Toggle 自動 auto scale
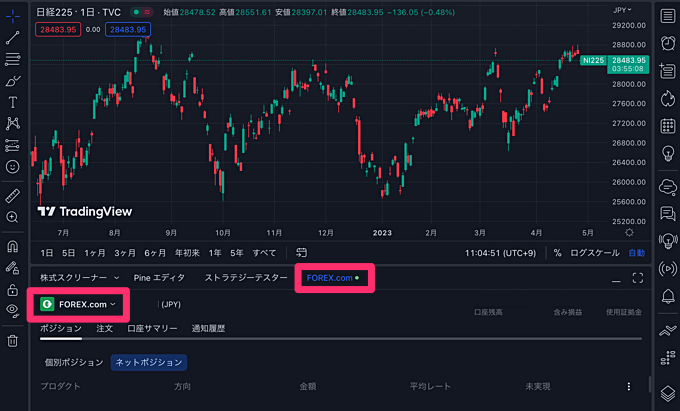This screenshot has height=411, width=680. 637,253
